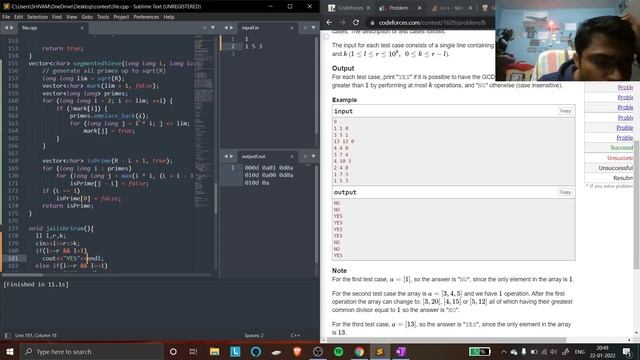The height and width of the screenshot is (360, 640).
Task: Click tab navigation arrows of input.in pane
Action: pyautogui.click(x=229, y=28)
